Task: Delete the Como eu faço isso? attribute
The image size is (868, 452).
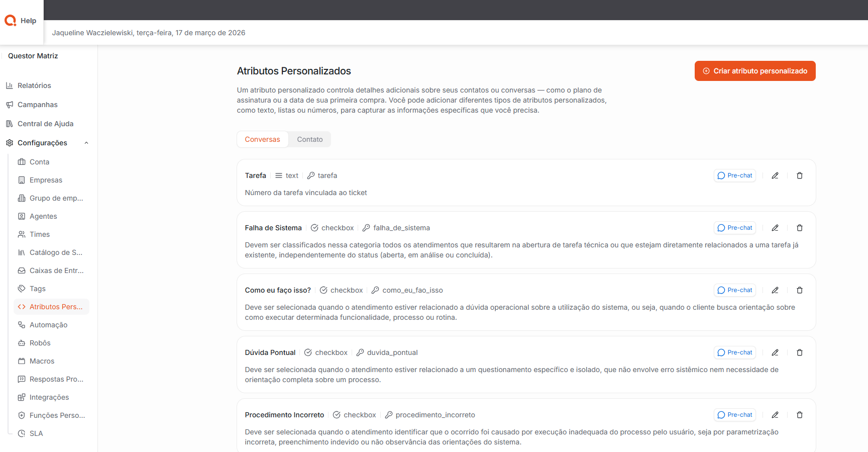Action: pyautogui.click(x=800, y=290)
